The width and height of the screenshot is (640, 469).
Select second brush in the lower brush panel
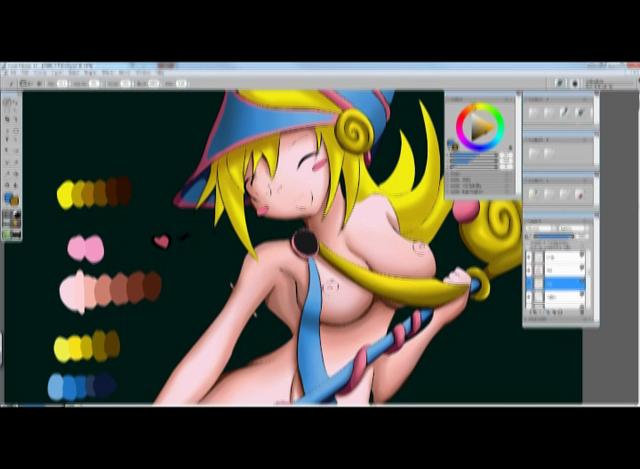tap(549, 194)
